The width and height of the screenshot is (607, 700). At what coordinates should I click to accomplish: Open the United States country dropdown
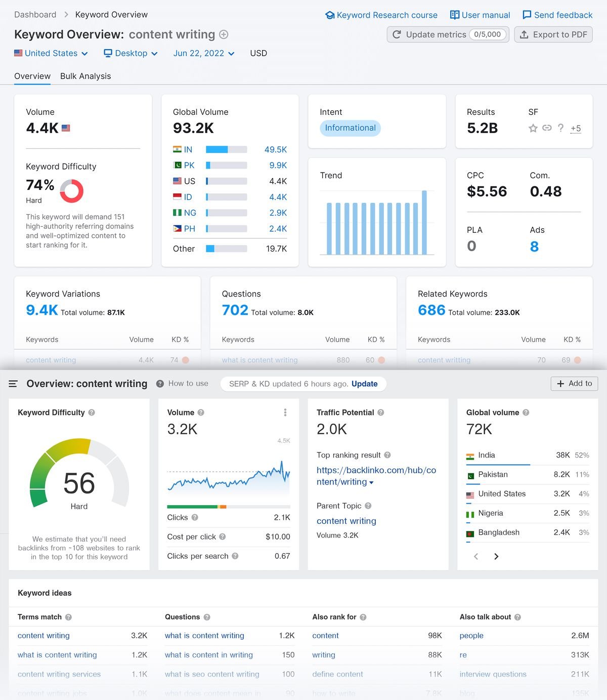pos(51,53)
